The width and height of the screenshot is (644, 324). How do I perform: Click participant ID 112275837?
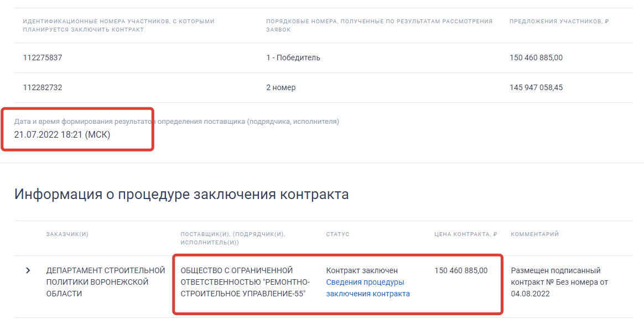click(x=43, y=58)
